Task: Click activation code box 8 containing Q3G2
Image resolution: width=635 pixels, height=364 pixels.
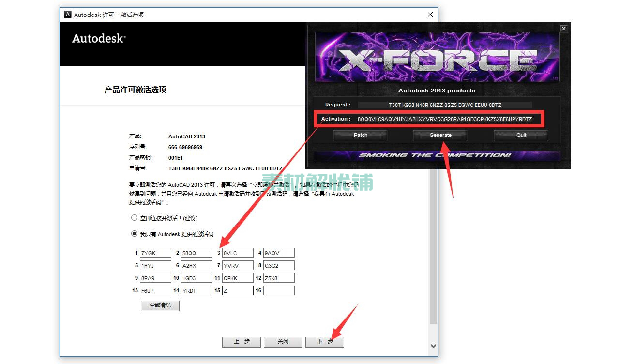Action: pos(279,265)
